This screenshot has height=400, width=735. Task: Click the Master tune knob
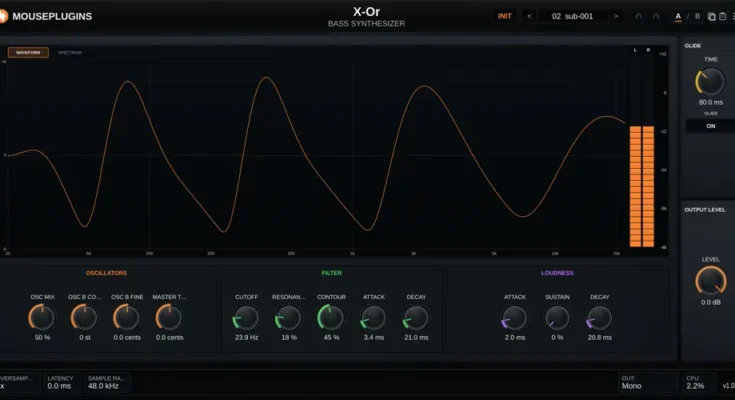[x=169, y=317]
